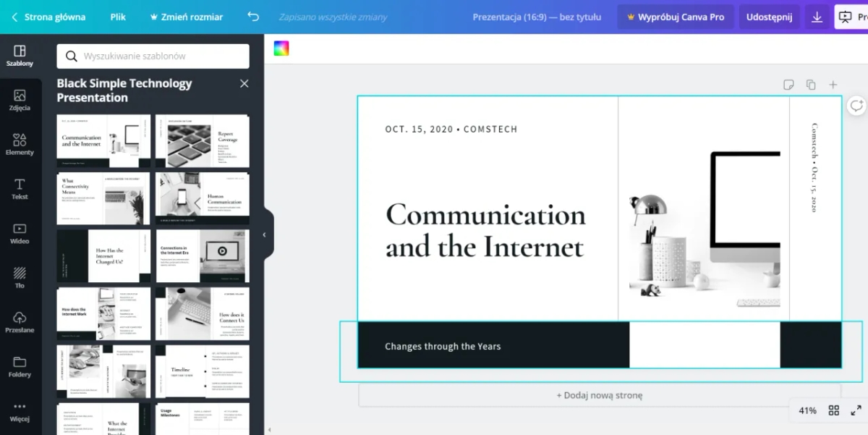Open the Plik file menu
This screenshot has height=435, width=868.
pyautogui.click(x=118, y=17)
